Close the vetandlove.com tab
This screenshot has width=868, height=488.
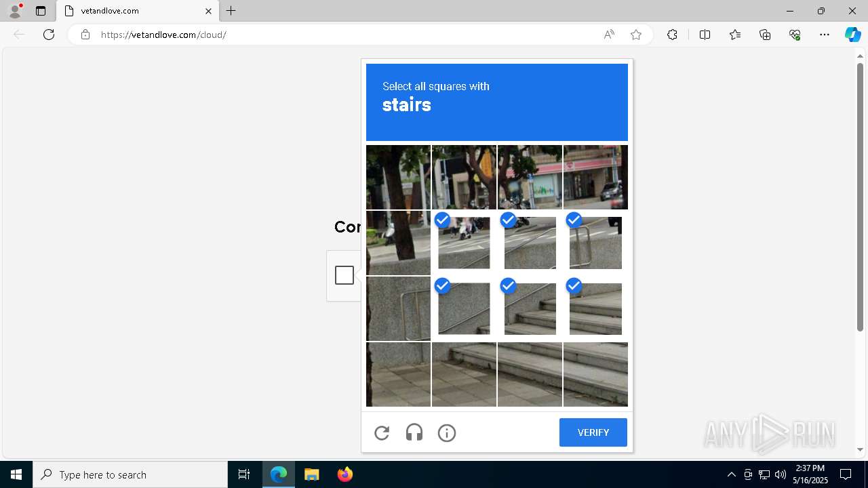pyautogui.click(x=208, y=11)
